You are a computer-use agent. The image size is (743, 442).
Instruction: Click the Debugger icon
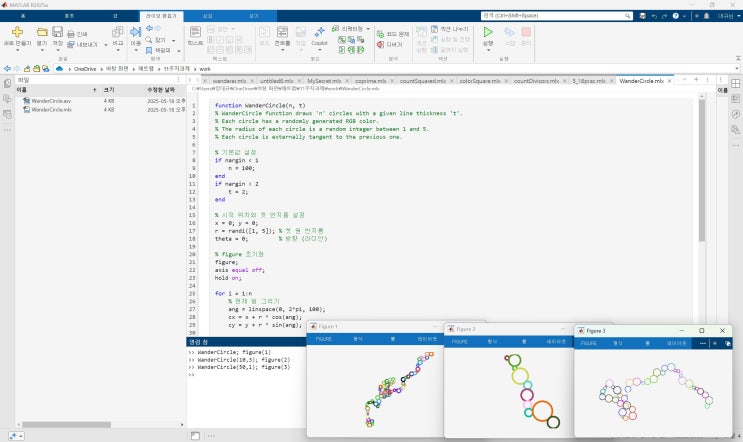[x=380, y=45]
